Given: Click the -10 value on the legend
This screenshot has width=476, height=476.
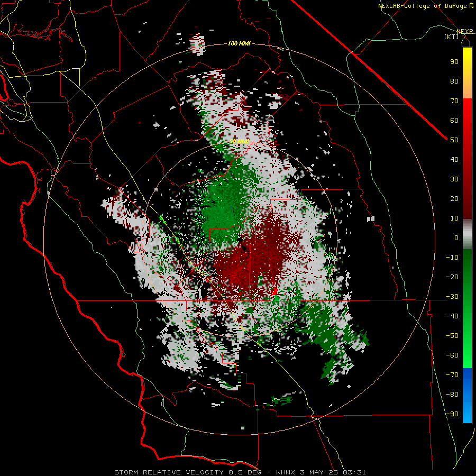Looking at the screenshot, I should click(x=452, y=258).
